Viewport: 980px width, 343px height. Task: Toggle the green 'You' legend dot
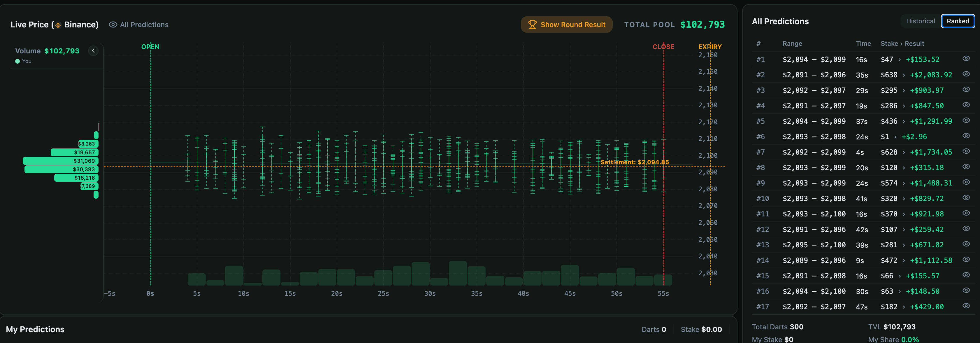click(x=17, y=61)
